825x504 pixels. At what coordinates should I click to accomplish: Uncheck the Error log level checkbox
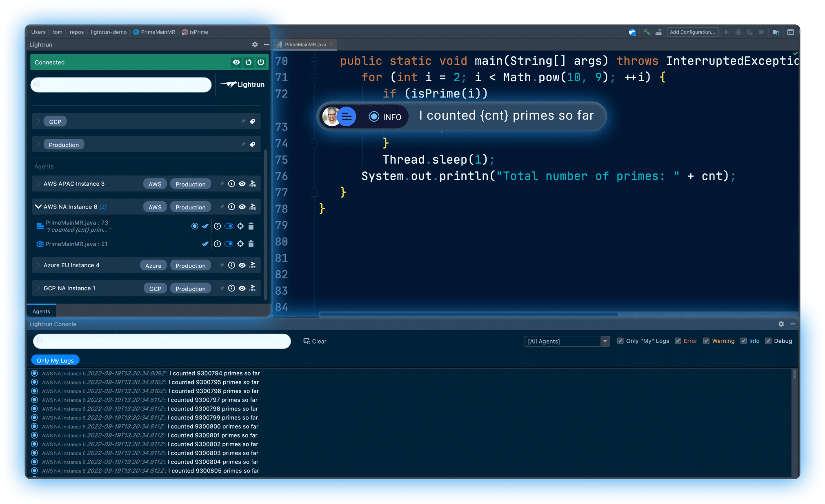[678, 341]
